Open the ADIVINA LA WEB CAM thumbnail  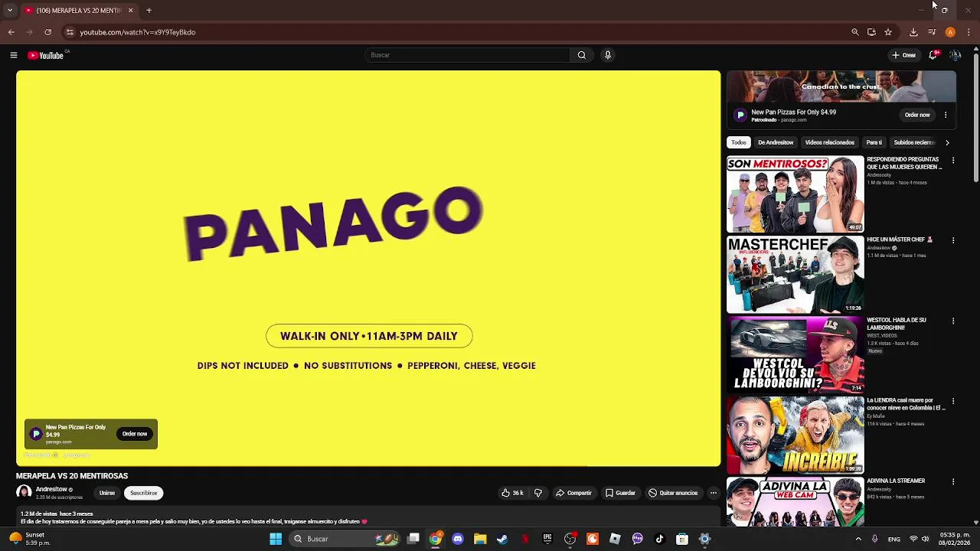[x=795, y=501]
